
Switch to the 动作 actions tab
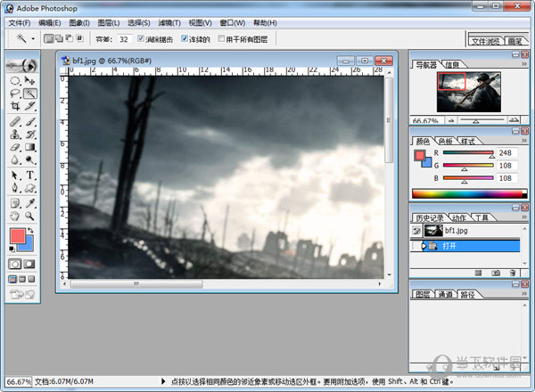458,217
